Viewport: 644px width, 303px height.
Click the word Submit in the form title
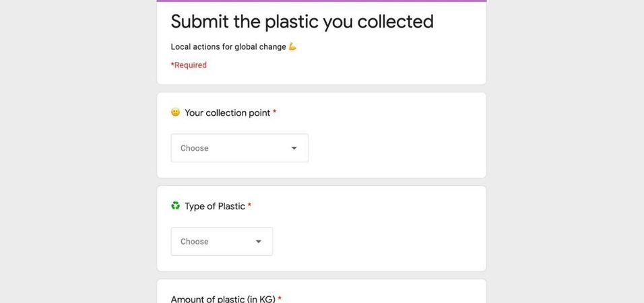(x=199, y=22)
